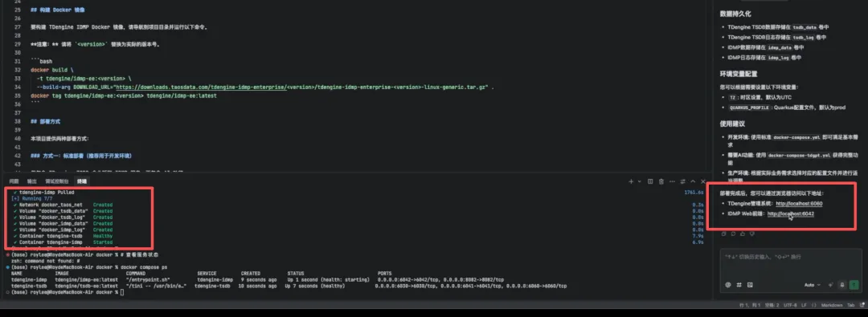Click the @ mention icon in chat input
Viewport: 868px width, 317px height.
pyautogui.click(x=728, y=285)
